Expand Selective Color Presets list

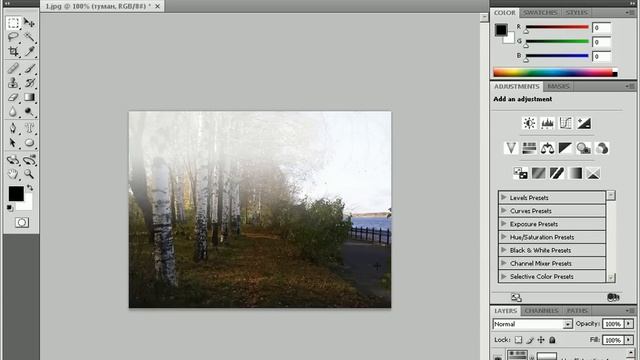pos(503,276)
